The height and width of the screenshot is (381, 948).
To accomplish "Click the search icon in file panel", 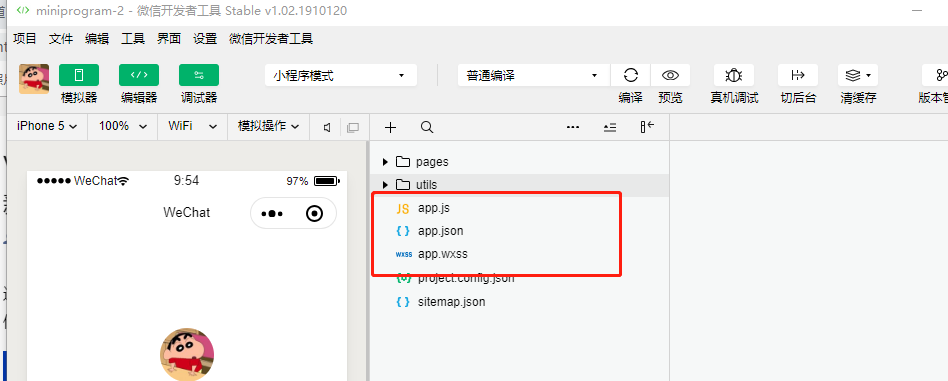I will (427, 127).
